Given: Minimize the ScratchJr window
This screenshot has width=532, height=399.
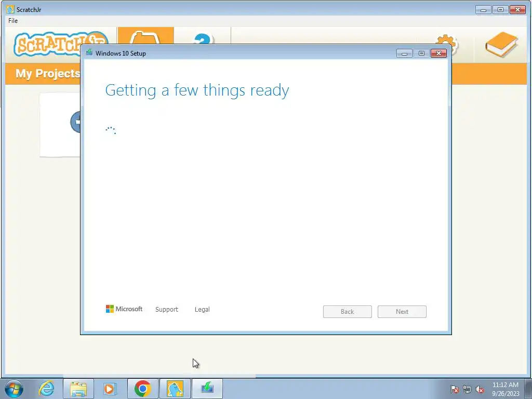Looking at the screenshot, I should click(x=484, y=10).
